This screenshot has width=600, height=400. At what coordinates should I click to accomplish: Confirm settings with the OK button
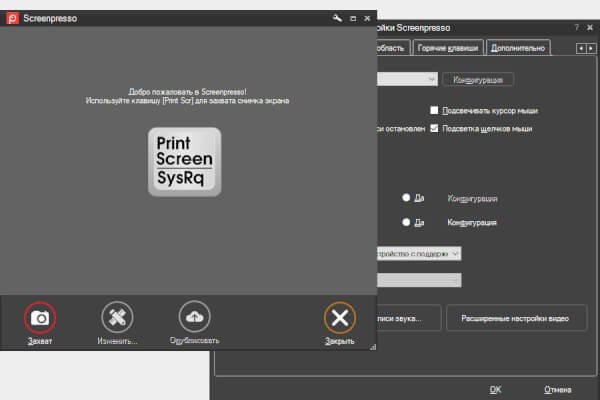coord(495,389)
